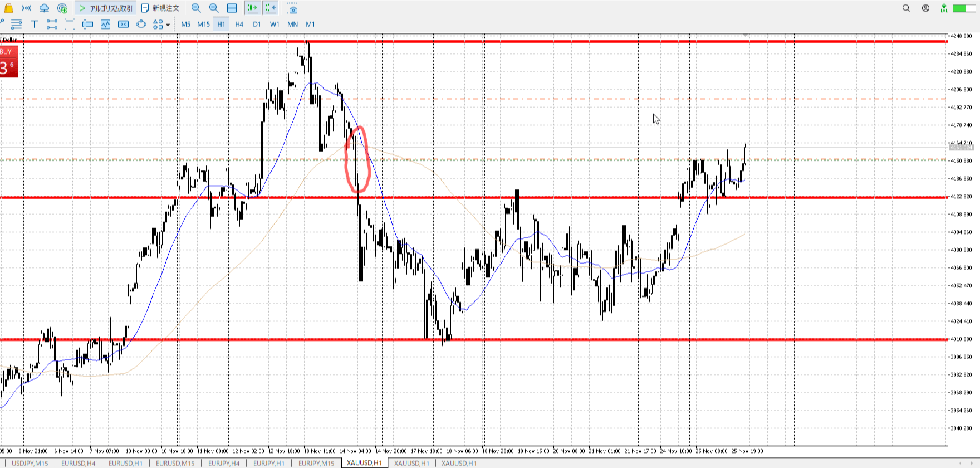Zoom out of the chart
Viewport: 980px width, 468px height.
(x=214, y=8)
